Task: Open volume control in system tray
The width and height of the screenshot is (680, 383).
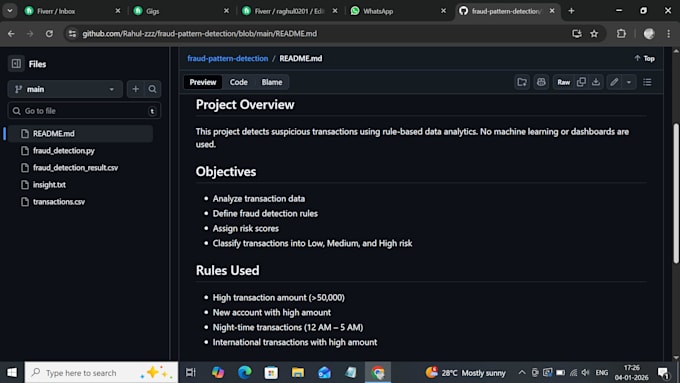Action: coord(585,372)
